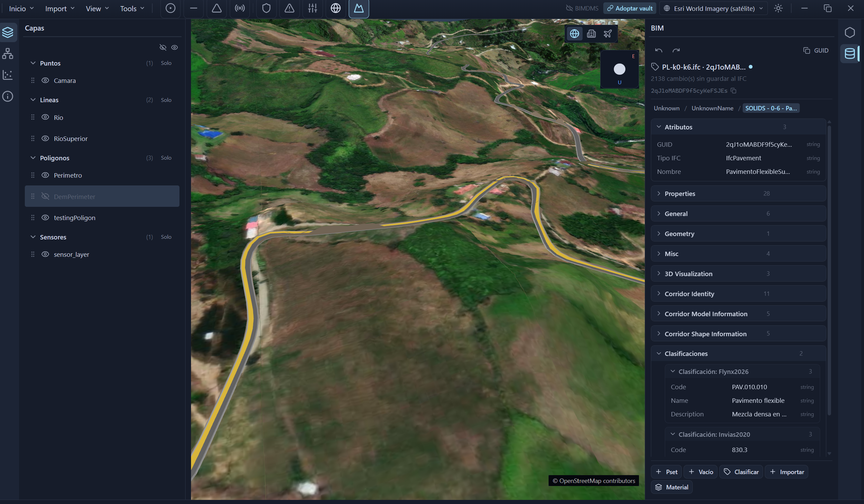Hide the Camara layer eye icon
Screen dimensions: 864x504
click(45, 80)
